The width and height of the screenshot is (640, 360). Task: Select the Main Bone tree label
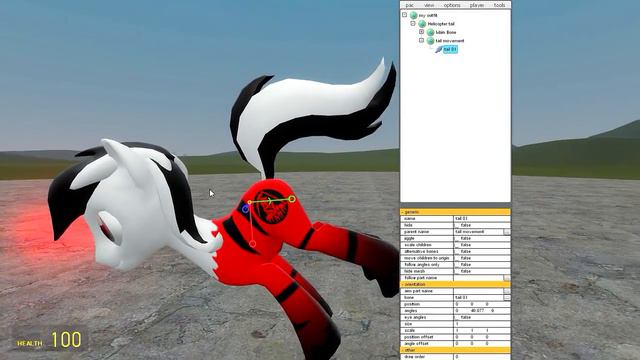coord(446,32)
